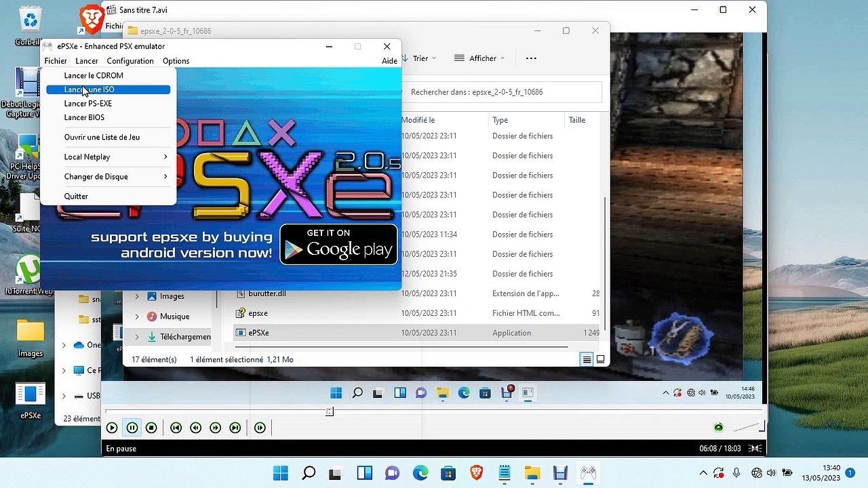
Task: Open Microsoft Edge from the taskbar
Action: (420, 472)
